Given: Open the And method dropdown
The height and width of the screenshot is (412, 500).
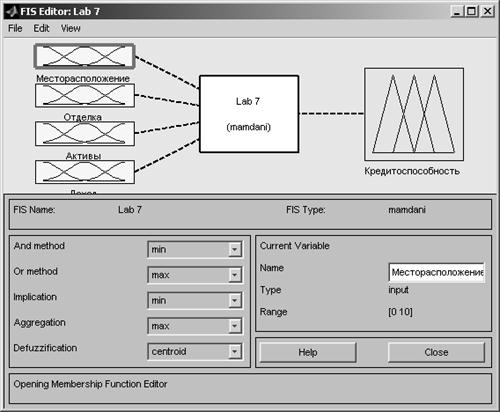Looking at the screenshot, I should (195, 249).
